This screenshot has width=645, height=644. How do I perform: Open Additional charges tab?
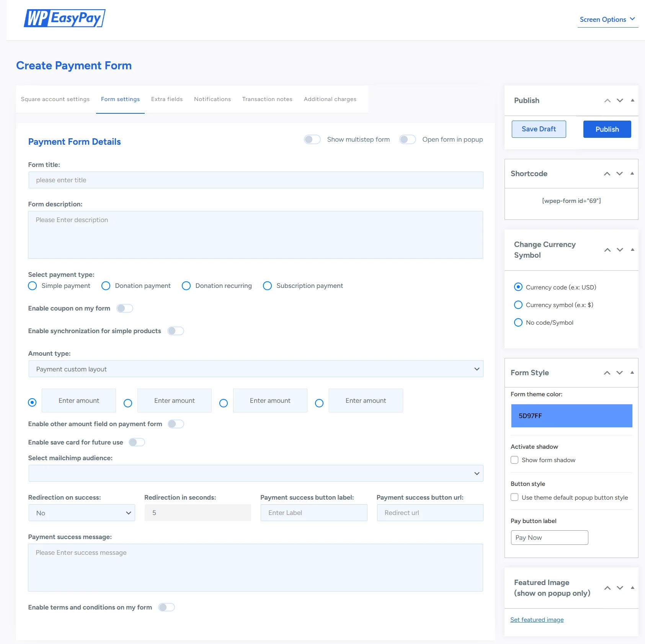click(x=330, y=99)
